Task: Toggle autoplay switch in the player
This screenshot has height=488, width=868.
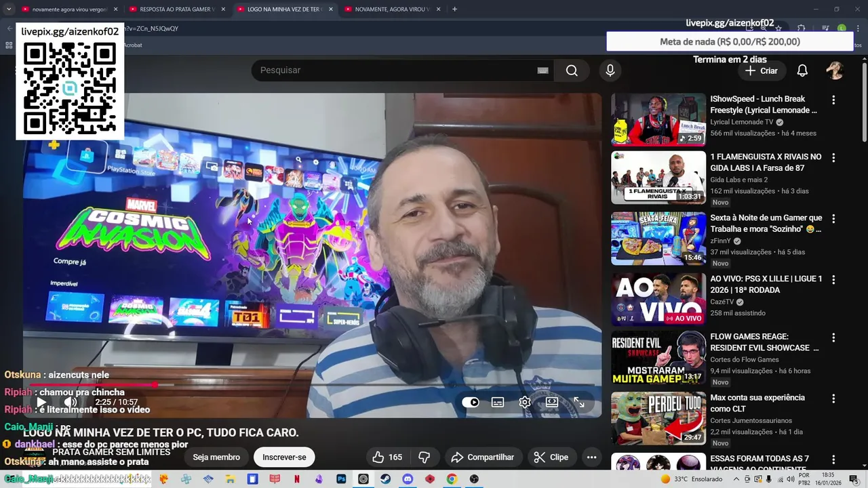Action: (x=471, y=402)
